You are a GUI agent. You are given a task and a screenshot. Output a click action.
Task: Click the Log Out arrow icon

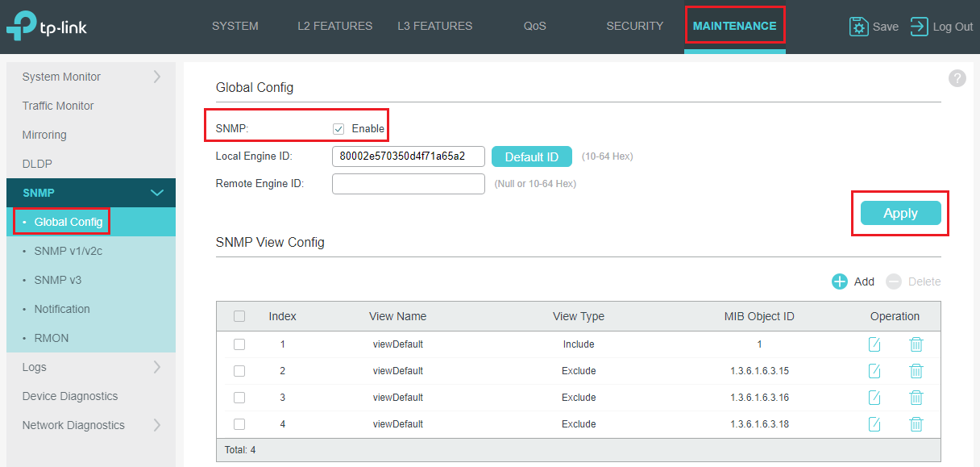[919, 27]
